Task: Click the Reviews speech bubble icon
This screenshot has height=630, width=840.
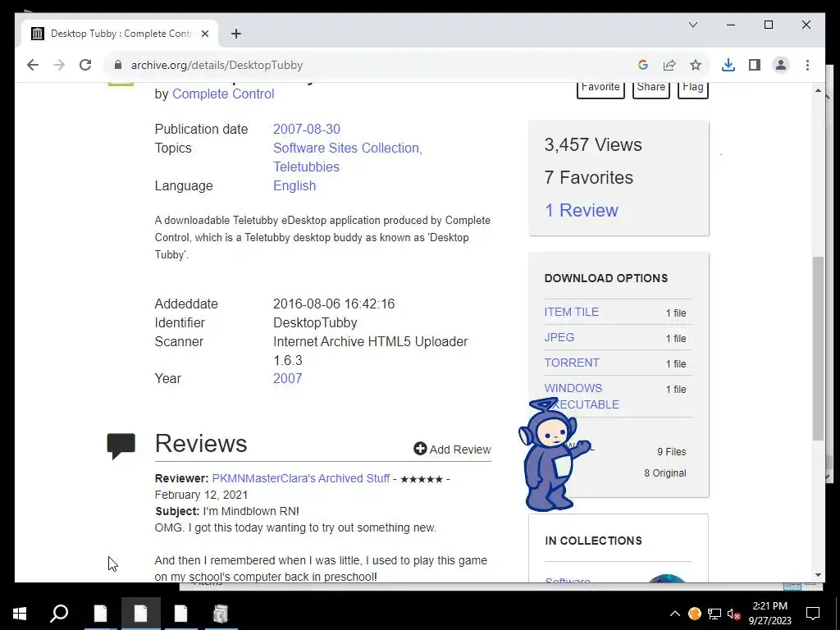Action: point(121,445)
